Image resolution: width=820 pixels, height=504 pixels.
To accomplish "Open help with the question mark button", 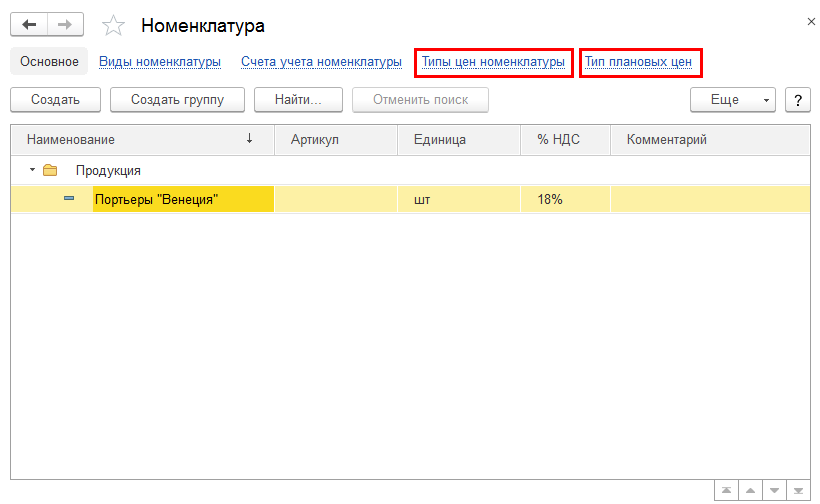I will pyautogui.click(x=797, y=100).
